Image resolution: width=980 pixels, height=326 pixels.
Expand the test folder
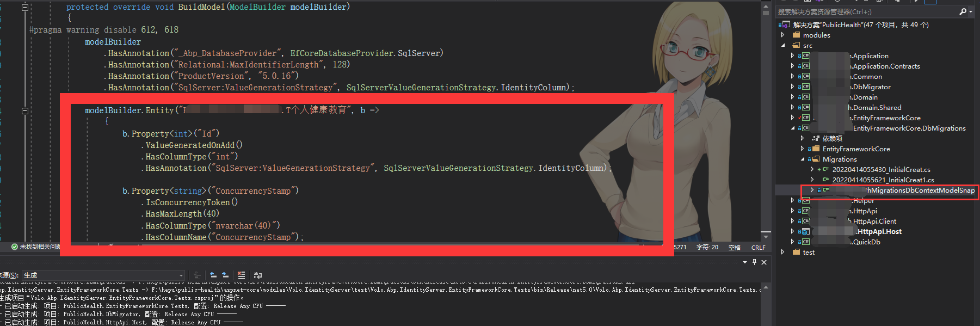click(783, 252)
